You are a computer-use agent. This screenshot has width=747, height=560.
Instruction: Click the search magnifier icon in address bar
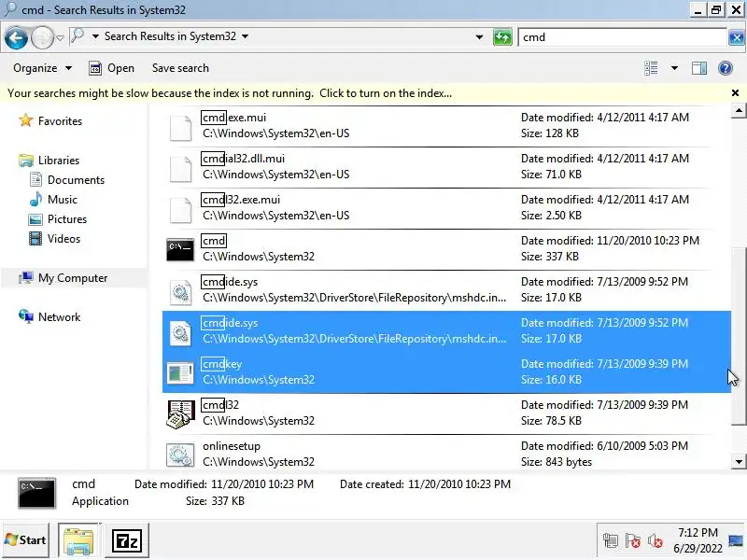click(x=78, y=36)
